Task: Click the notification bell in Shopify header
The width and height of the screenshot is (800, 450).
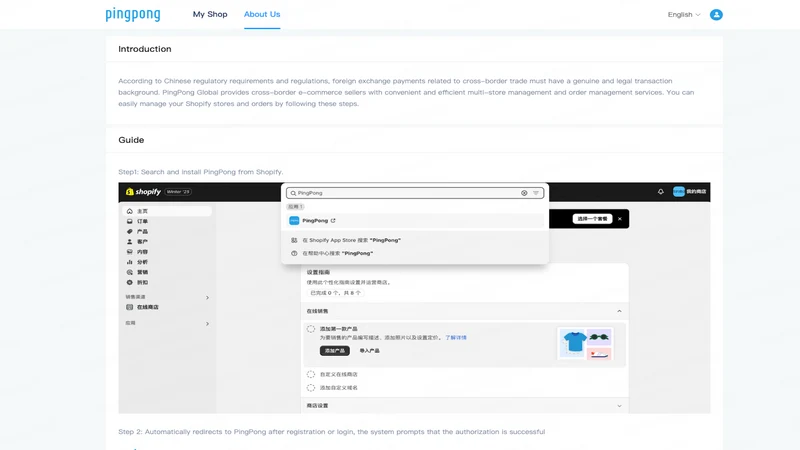Action: pos(661,192)
